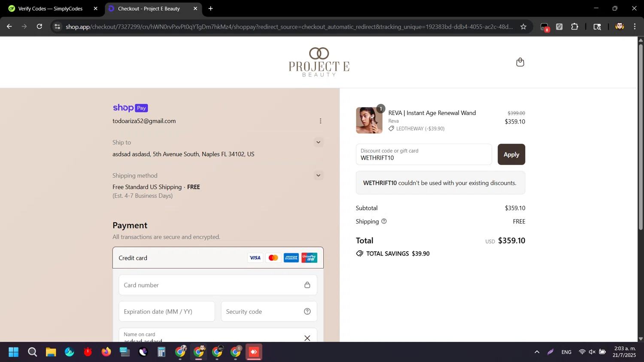Expand the Ship to section chevron
Viewport: 644px width, 362px height.
tap(318, 142)
